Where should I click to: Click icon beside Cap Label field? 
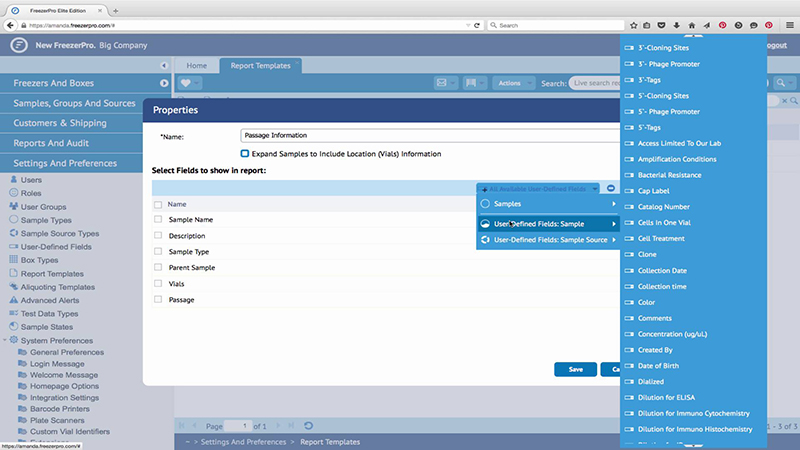pos(629,191)
